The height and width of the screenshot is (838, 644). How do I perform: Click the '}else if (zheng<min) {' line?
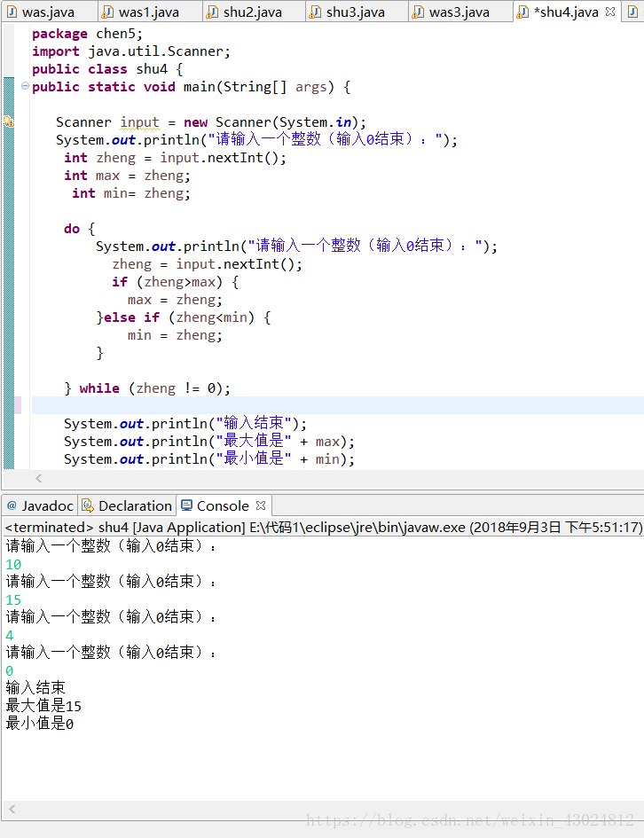tap(184, 317)
